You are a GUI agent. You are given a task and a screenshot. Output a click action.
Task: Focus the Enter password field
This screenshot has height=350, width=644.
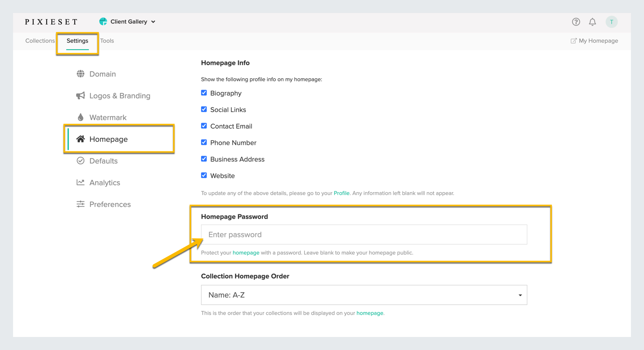point(364,235)
